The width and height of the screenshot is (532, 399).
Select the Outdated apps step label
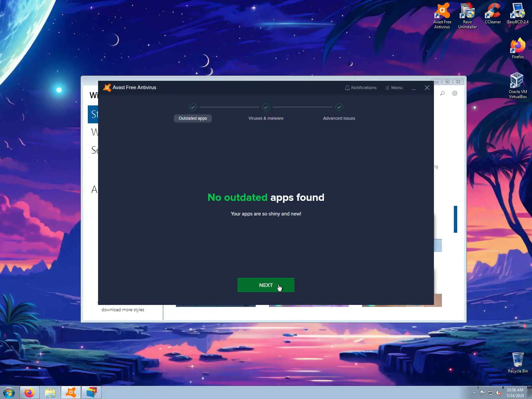pos(193,118)
